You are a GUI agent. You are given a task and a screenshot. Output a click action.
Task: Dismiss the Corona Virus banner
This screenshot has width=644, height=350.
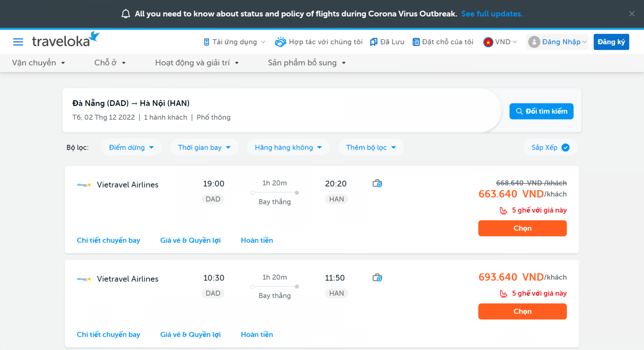[632, 14]
